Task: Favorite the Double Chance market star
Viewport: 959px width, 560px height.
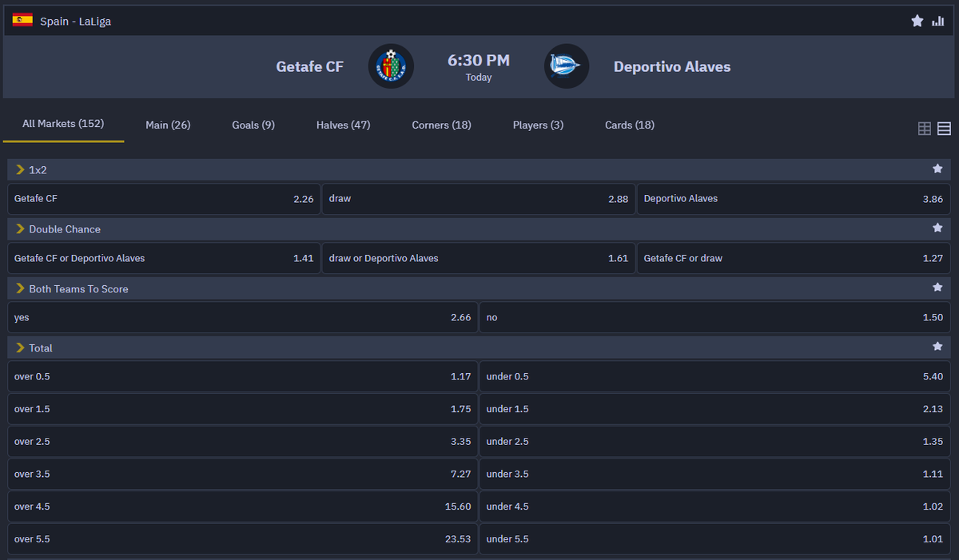Action: pos(937,228)
